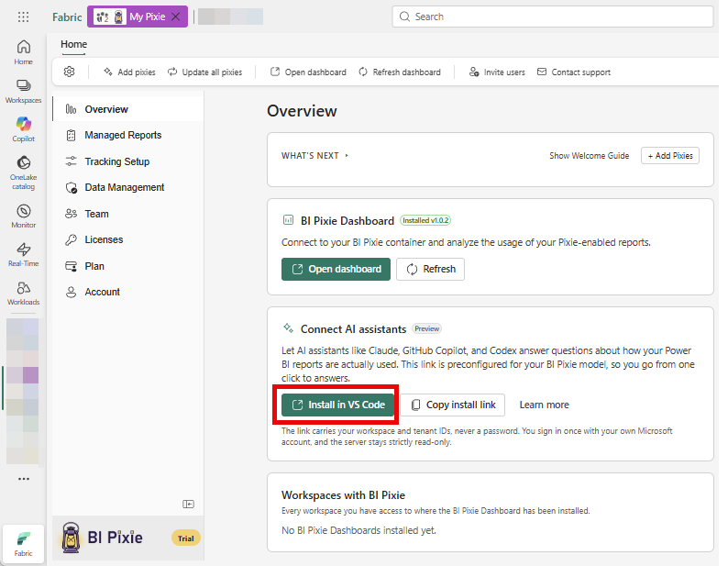Click BI Pixie Dashboard heading

pos(347,221)
